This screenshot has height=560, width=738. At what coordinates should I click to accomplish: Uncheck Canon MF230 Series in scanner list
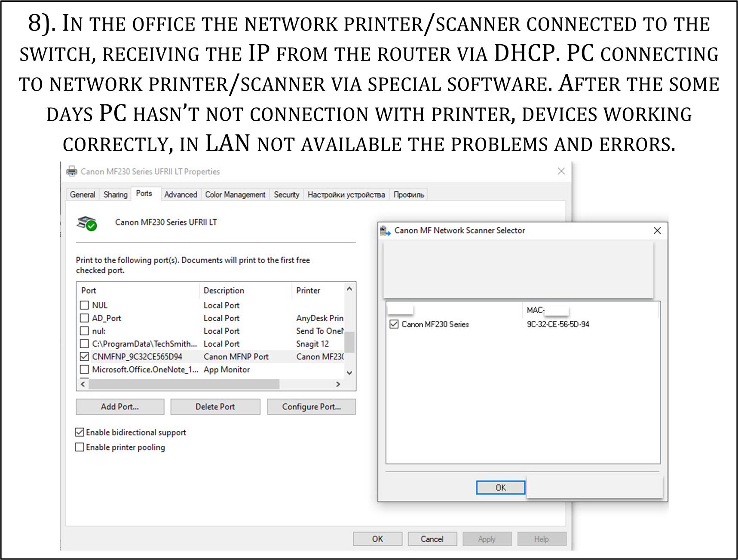click(x=394, y=324)
